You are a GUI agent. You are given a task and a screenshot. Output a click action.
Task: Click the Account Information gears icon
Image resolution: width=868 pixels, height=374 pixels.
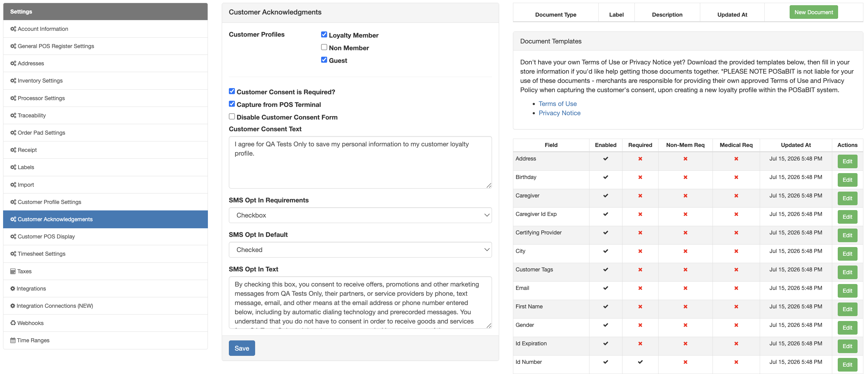[x=13, y=29]
